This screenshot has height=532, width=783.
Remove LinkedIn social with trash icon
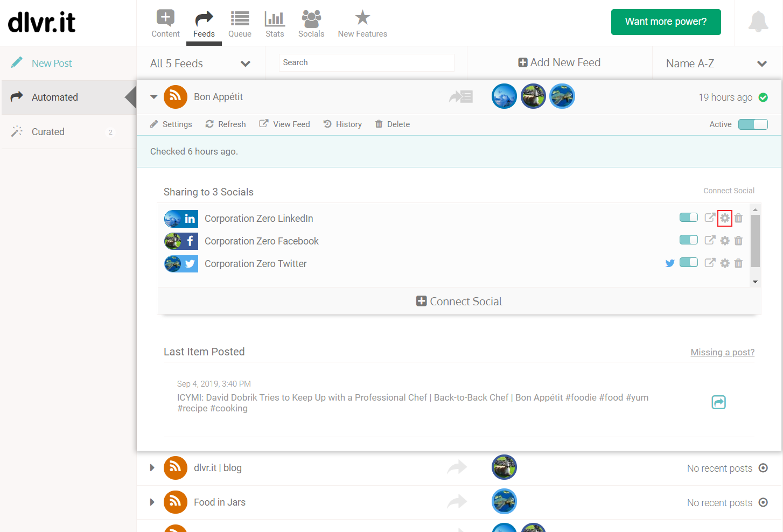coord(739,218)
